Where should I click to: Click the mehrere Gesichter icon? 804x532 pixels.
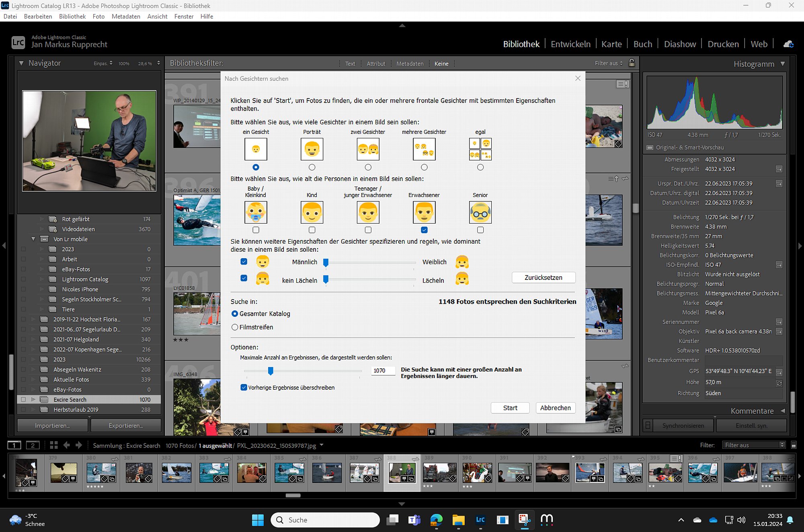(x=424, y=149)
